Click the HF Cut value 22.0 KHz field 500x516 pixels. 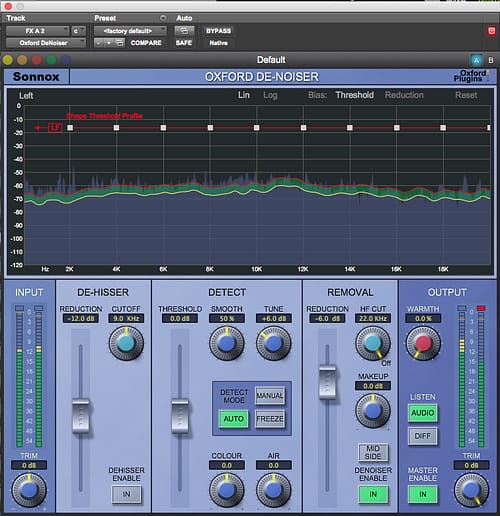[x=373, y=319]
